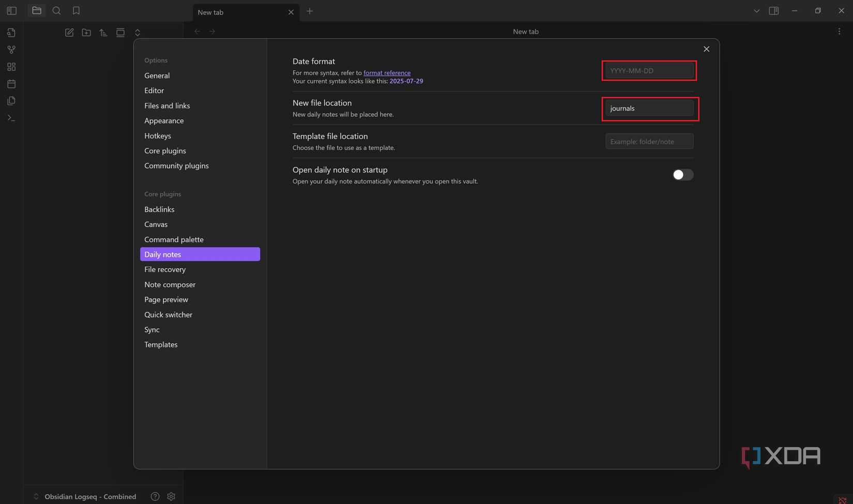853x504 pixels.
Task: Open today's daily note via calendar icon
Action: point(11,83)
